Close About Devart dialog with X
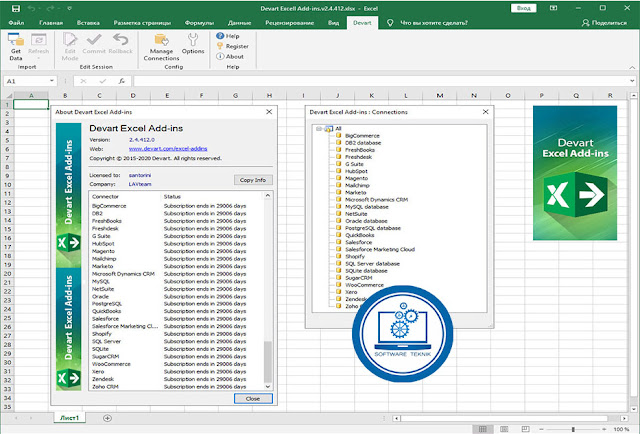This screenshot has height=434, width=640. pos(269,111)
